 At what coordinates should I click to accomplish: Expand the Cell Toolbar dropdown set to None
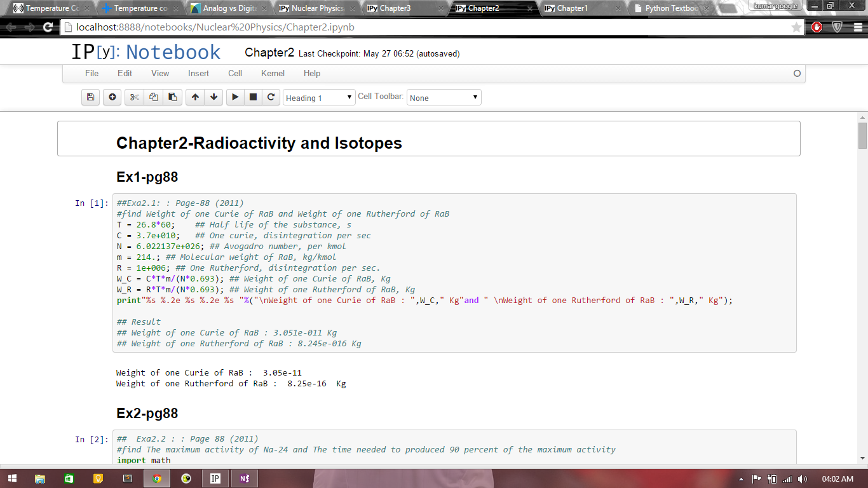point(444,98)
